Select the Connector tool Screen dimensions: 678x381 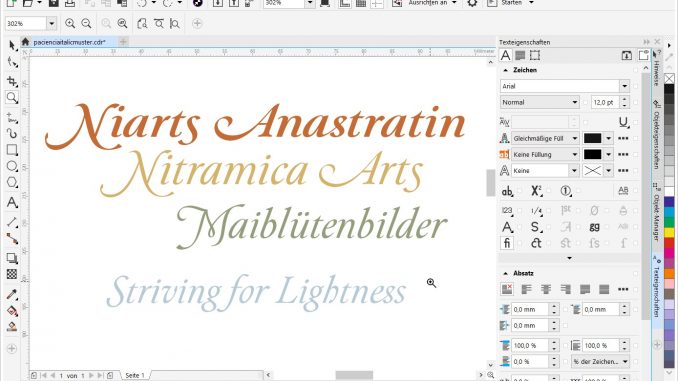[12, 239]
